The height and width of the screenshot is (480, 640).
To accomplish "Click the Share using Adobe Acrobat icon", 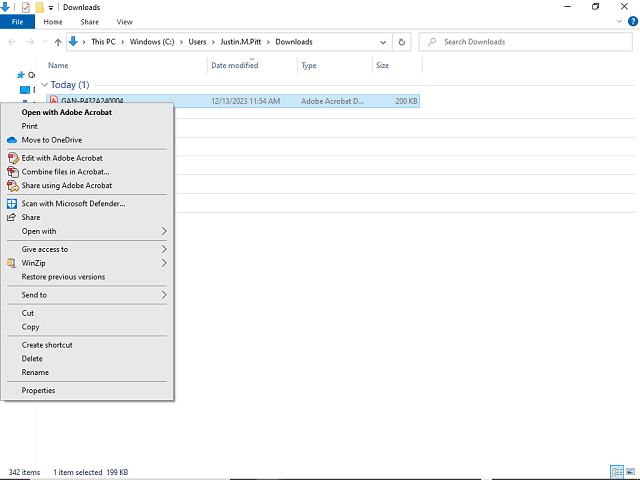I will (12, 186).
